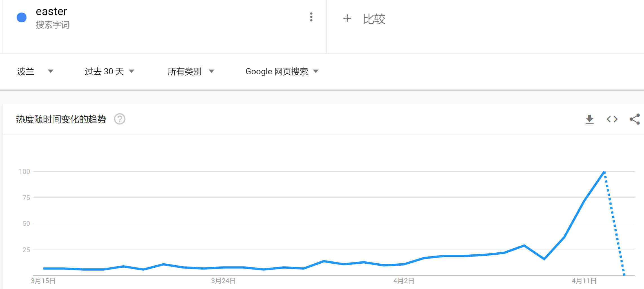The height and width of the screenshot is (289, 644).
Task: Click the peak point at 100 on chart
Action: pyautogui.click(x=604, y=172)
